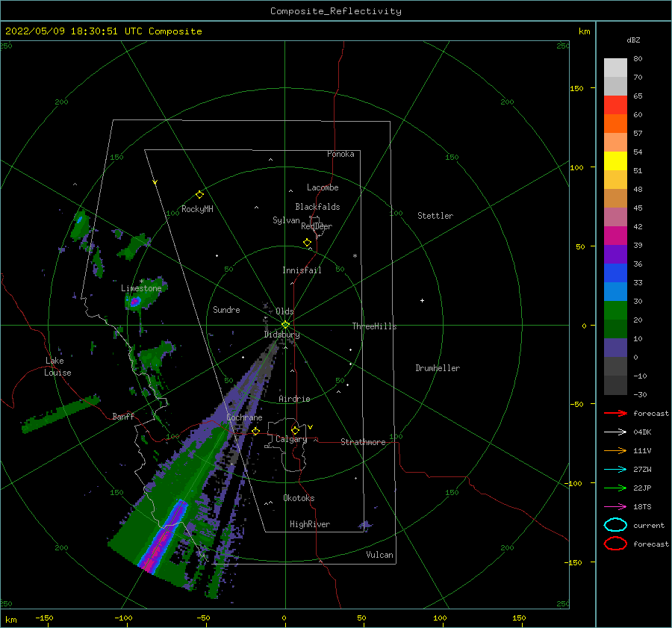Pick the light blue 33 dBZ swatch
672x628 pixels.
pos(615,291)
